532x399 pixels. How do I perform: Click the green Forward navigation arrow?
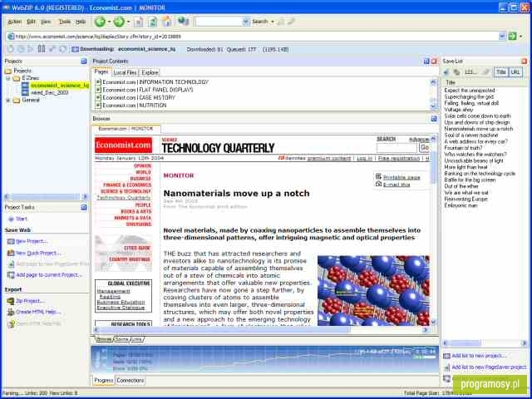click(x=119, y=22)
